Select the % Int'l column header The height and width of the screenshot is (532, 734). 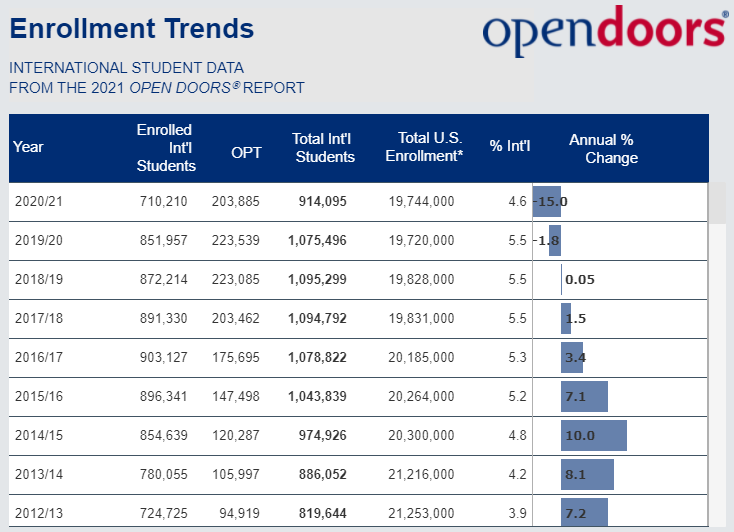(x=509, y=147)
